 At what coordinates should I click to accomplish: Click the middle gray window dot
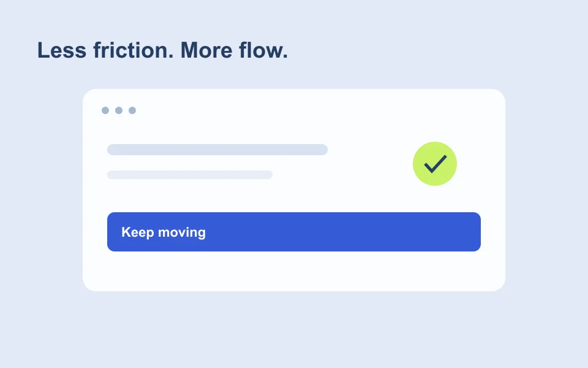coord(119,110)
